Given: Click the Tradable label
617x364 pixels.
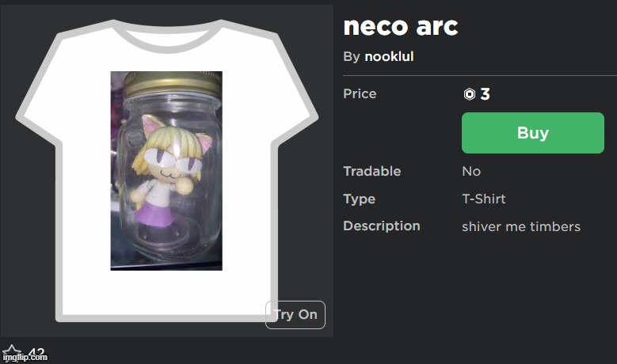Looking at the screenshot, I should click(x=371, y=172).
